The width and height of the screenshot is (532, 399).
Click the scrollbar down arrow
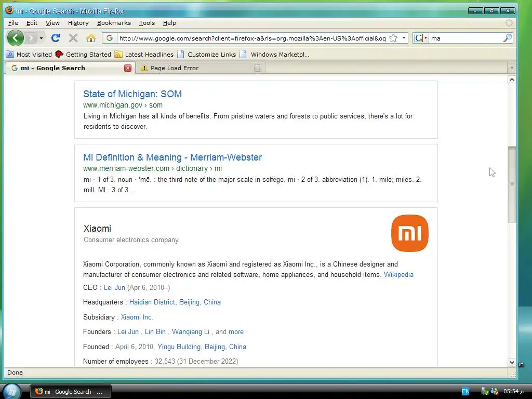(512, 362)
